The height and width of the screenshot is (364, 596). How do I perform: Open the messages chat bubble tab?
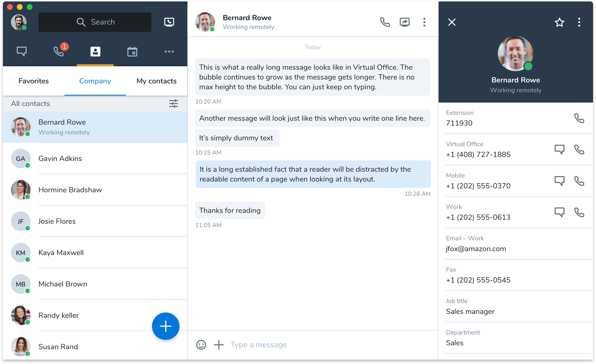22,51
